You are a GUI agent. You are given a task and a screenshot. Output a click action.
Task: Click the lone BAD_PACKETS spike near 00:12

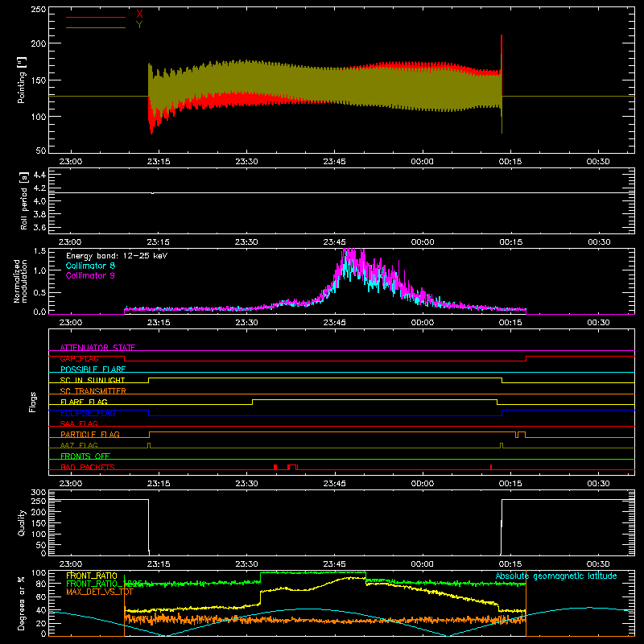(x=491, y=467)
